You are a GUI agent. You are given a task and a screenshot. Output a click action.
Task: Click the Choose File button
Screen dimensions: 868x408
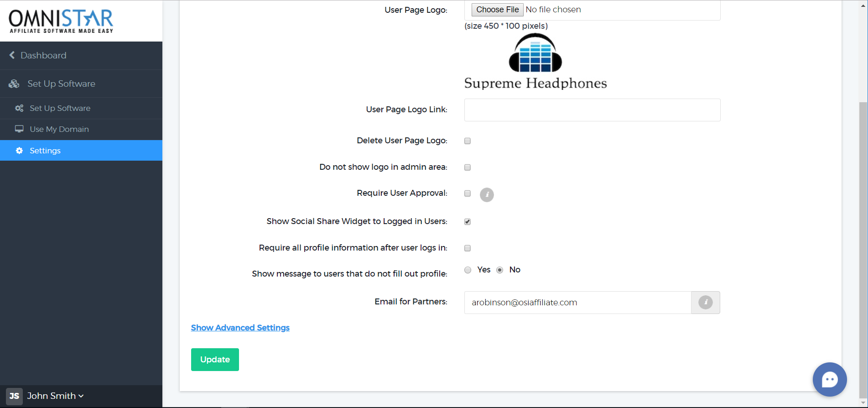497,10
